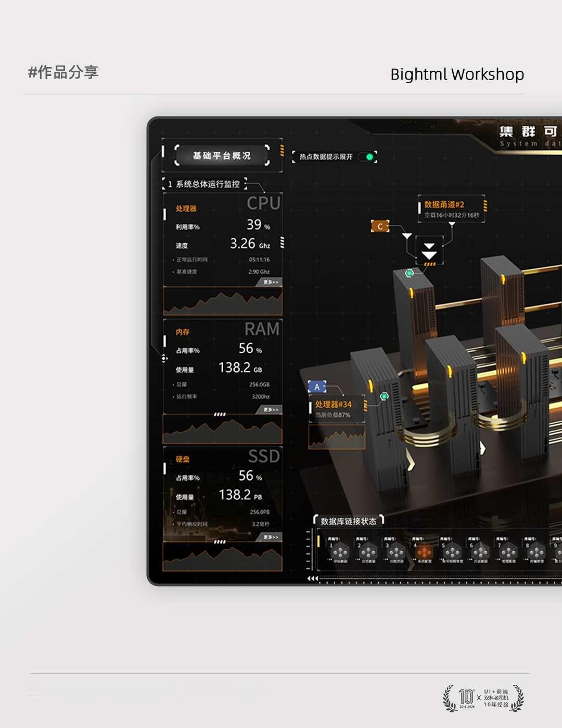Click the orange C marker tag

click(380, 226)
